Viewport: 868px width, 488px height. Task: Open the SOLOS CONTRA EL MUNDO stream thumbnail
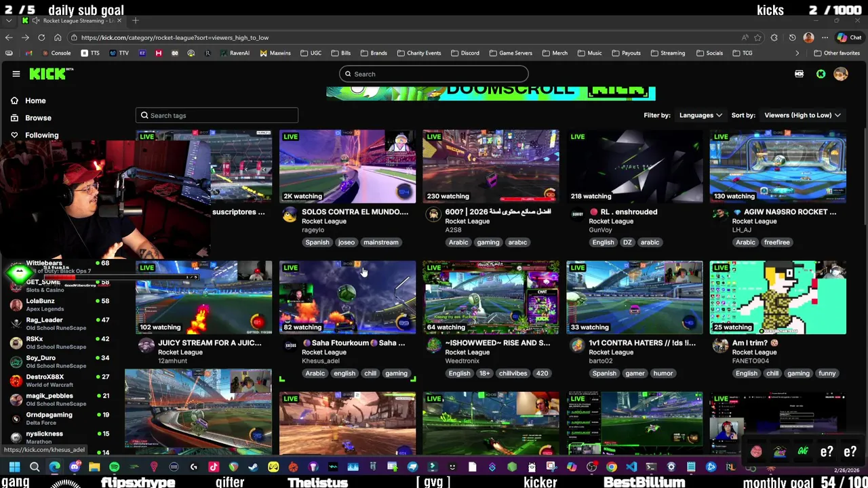(x=347, y=166)
